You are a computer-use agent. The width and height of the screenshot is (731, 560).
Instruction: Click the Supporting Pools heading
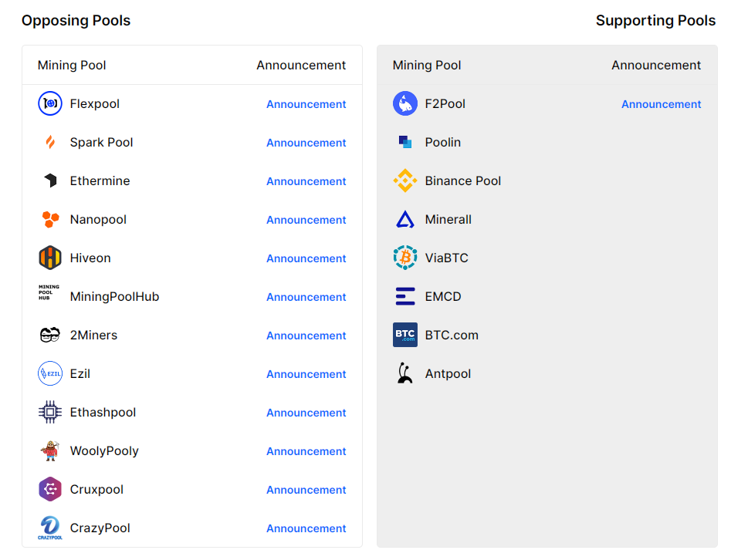[655, 21]
